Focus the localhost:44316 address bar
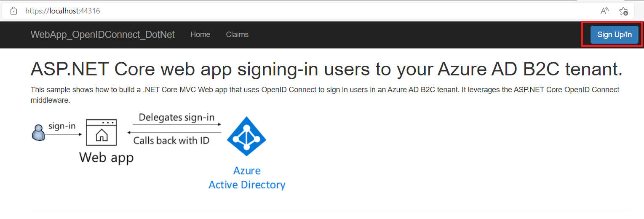This screenshot has width=644, height=219. tap(295, 11)
